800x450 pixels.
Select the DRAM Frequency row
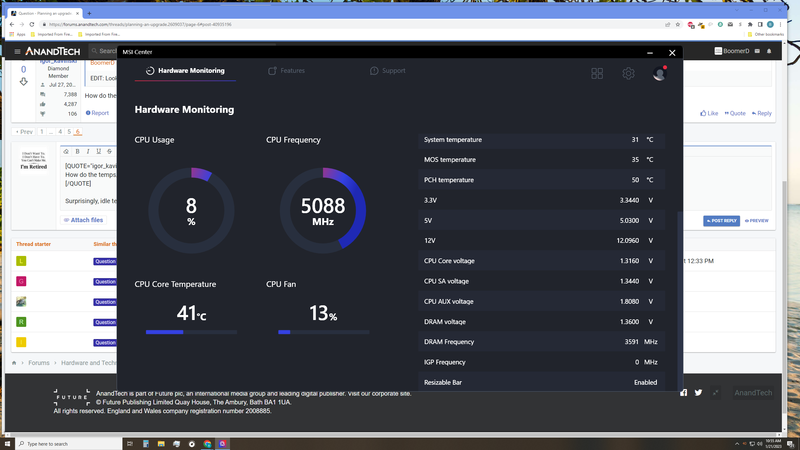541,342
